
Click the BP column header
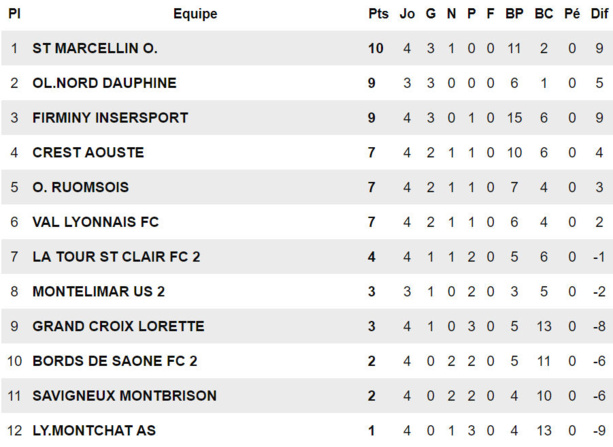point(514,14)
